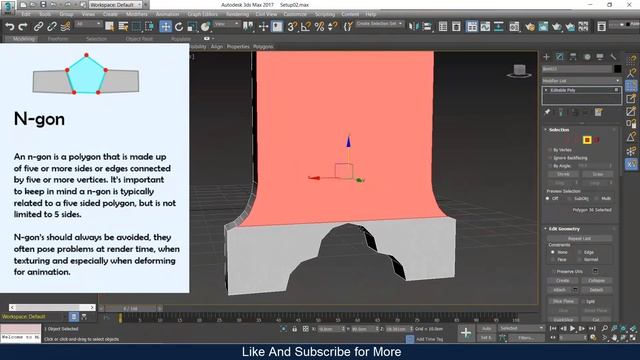Expand the Editable Poly modifier entry
640x360 pixels.
coord(546,90)
